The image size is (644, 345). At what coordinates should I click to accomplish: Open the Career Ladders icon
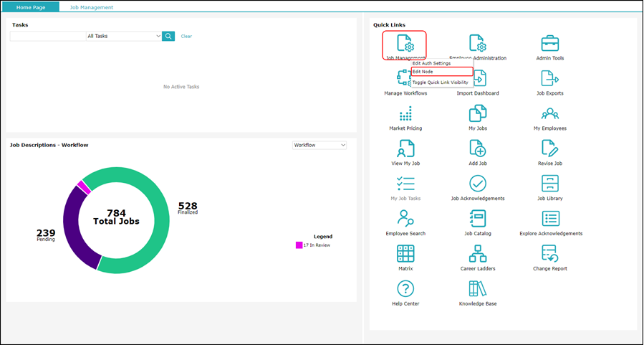tap(477, 253)
